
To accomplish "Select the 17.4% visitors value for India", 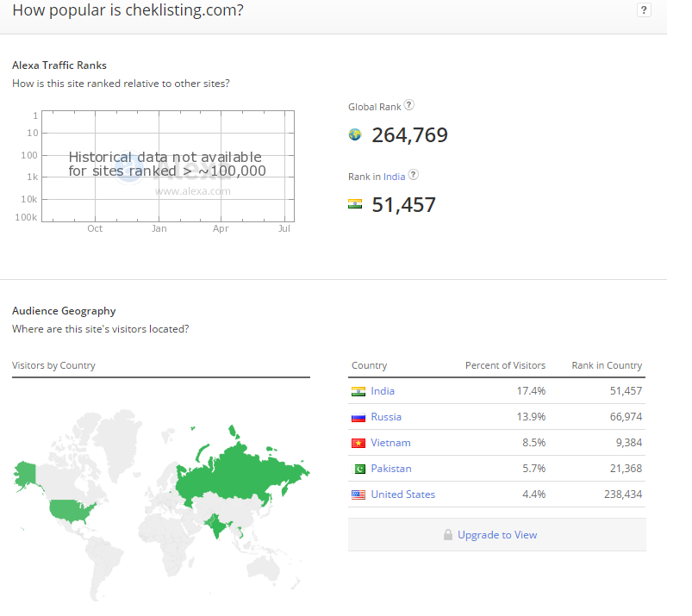I will coord(531,391).
